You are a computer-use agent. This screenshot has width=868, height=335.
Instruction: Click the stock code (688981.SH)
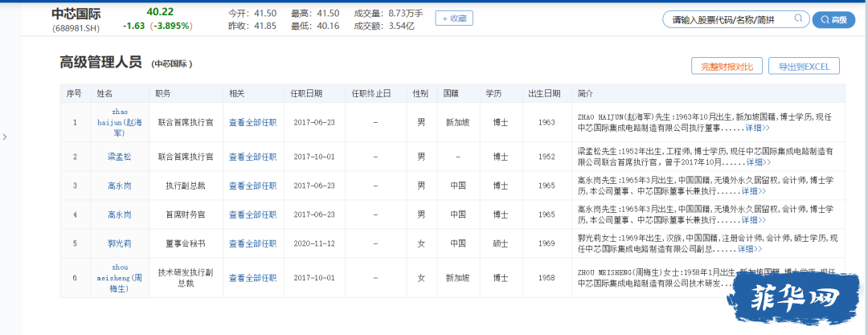pos(76,27)
